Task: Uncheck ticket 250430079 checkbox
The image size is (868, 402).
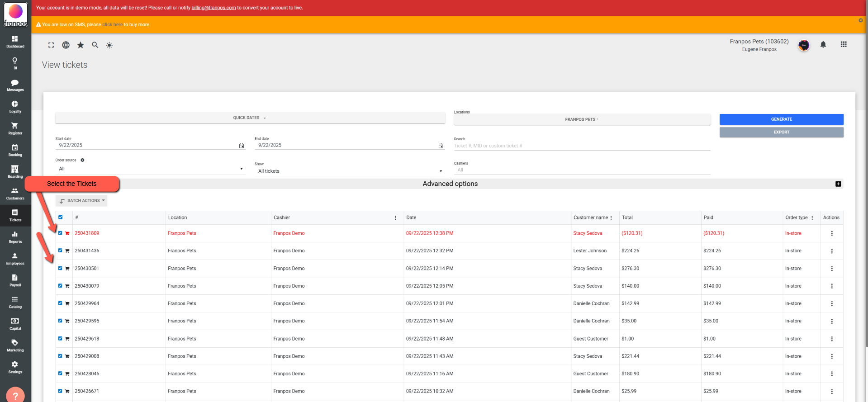Action: (x=60, y=286)
